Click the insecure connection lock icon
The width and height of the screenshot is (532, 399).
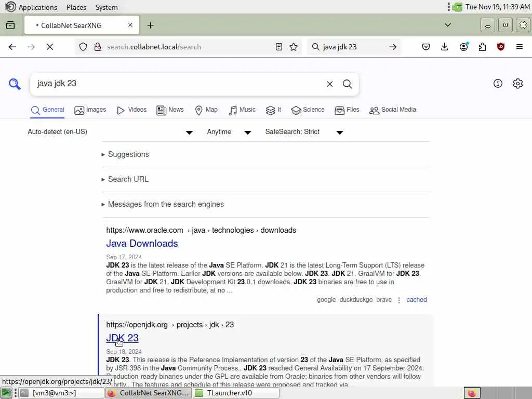tap(98, 47)
